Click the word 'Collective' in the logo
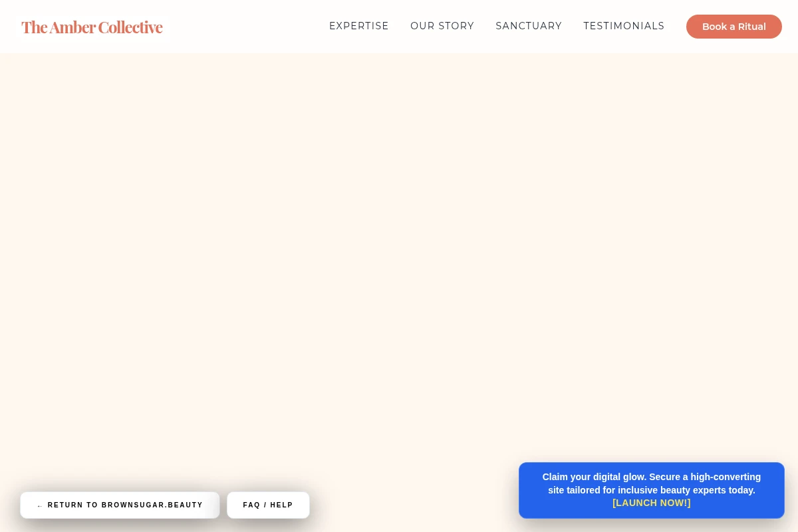Image resolution: width=798 pixels, height=532 pixels. coord(130,27)
